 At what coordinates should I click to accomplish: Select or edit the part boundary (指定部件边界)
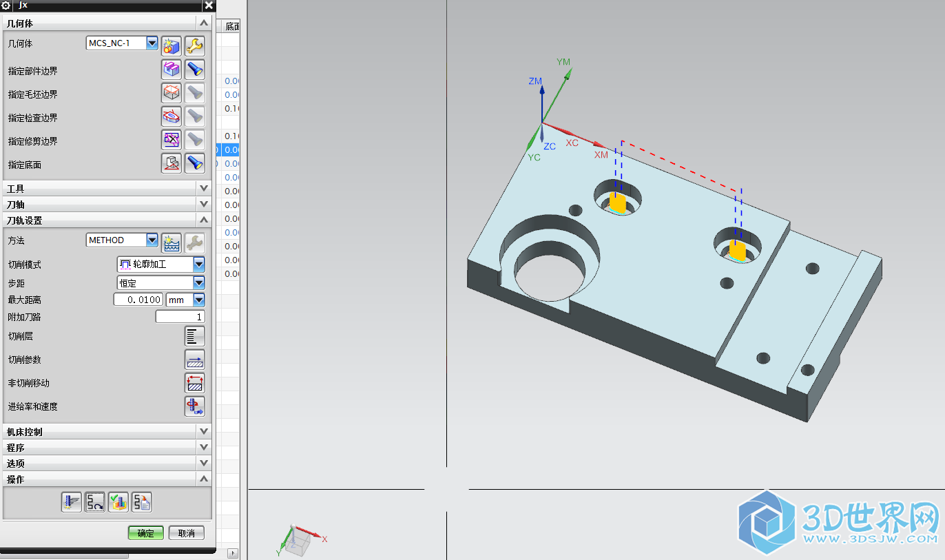coord(171,70)
